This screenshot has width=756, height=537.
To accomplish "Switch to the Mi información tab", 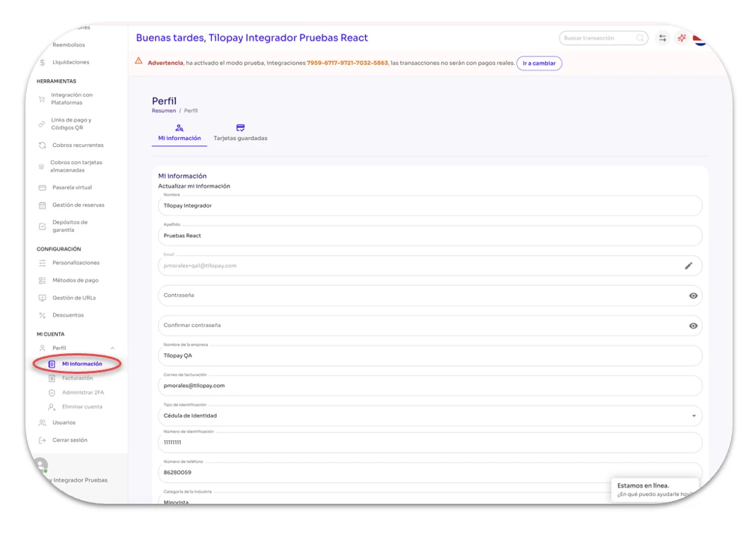I will coord(179,134).
